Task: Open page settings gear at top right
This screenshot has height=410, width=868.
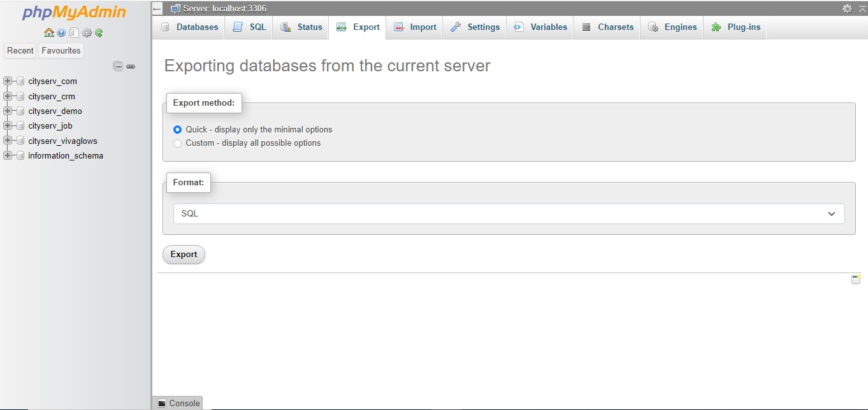Action: [847, 8]
